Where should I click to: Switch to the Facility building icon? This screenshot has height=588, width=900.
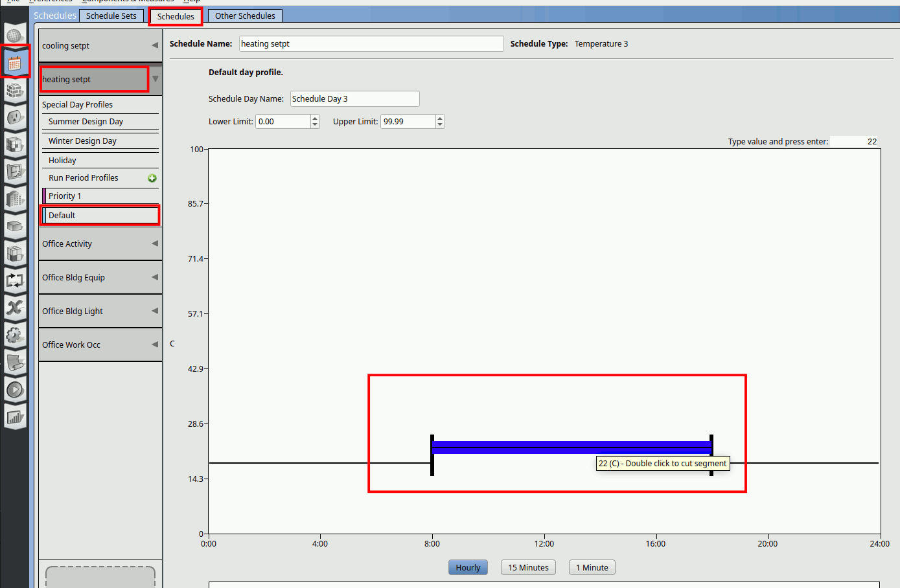pyautogui.click(x=14, y=199)
